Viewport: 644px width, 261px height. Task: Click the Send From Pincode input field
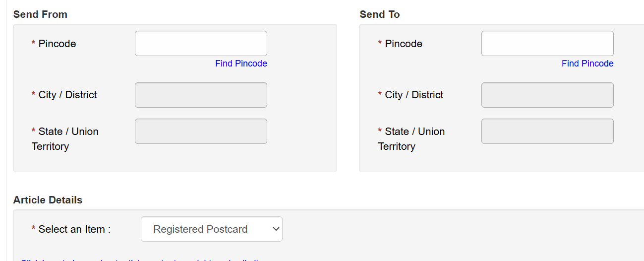click(x=201, y=44)
